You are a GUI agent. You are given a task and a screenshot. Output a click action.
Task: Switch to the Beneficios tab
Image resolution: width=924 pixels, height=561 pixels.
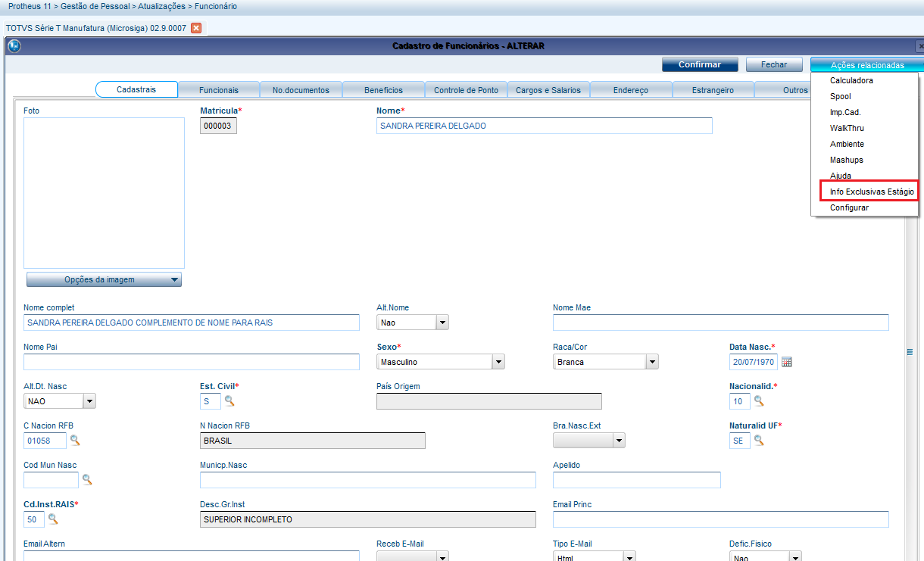(383, 90)
